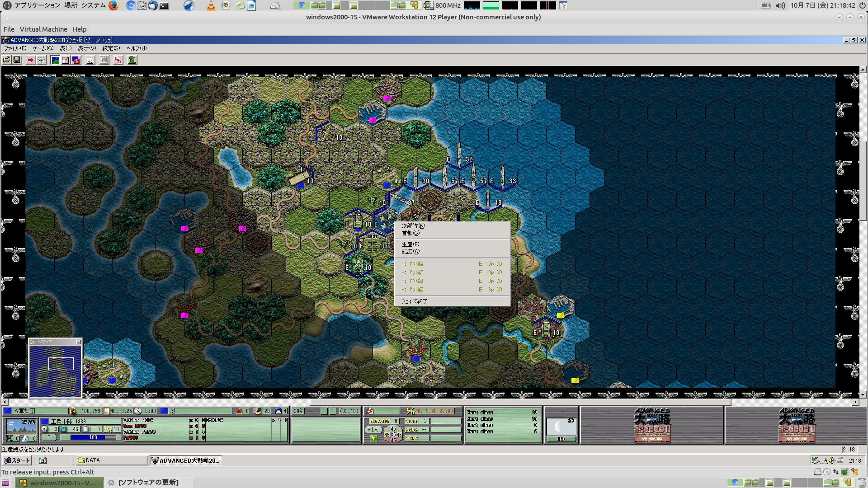Click the red arrow next-unit toolbar icon
This screenshot has height=488, width=868.
(31, 60)
